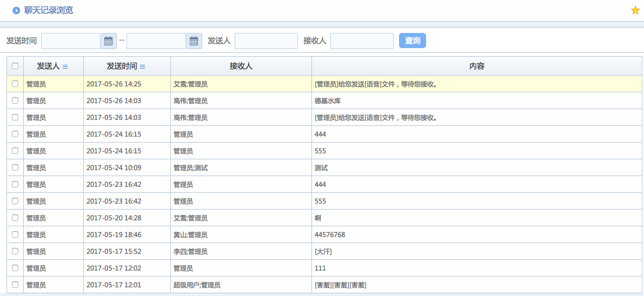Open the 发送时间 column menu icon

[x=143, y=66]
